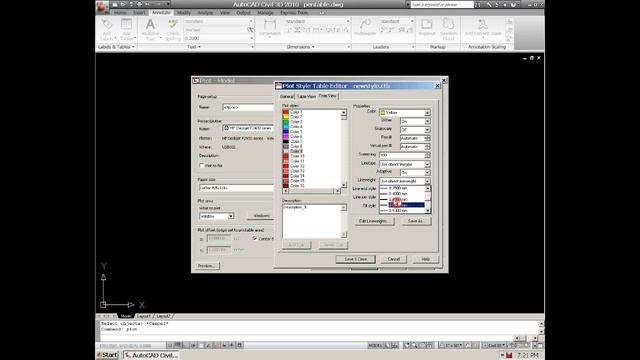Open the Annotate ribbon tab
The height and width of the screenshot is (360, 640).
tap(161, 13)
